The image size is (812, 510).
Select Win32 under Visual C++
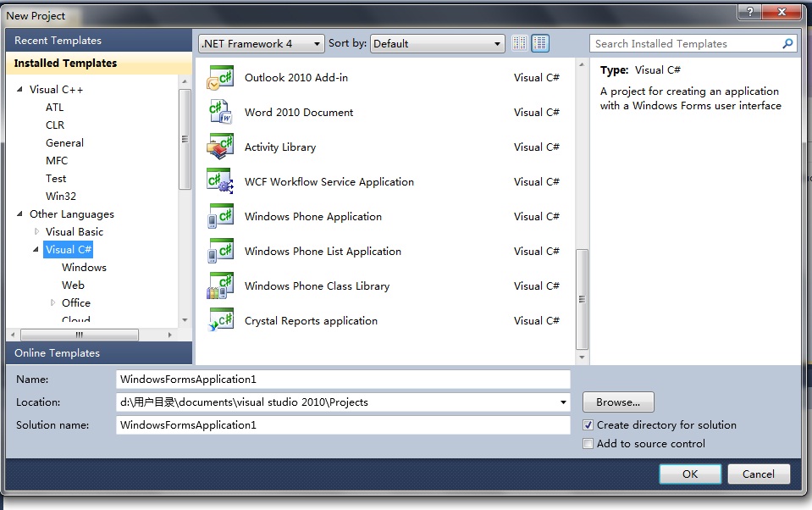[x=61, y=197]
